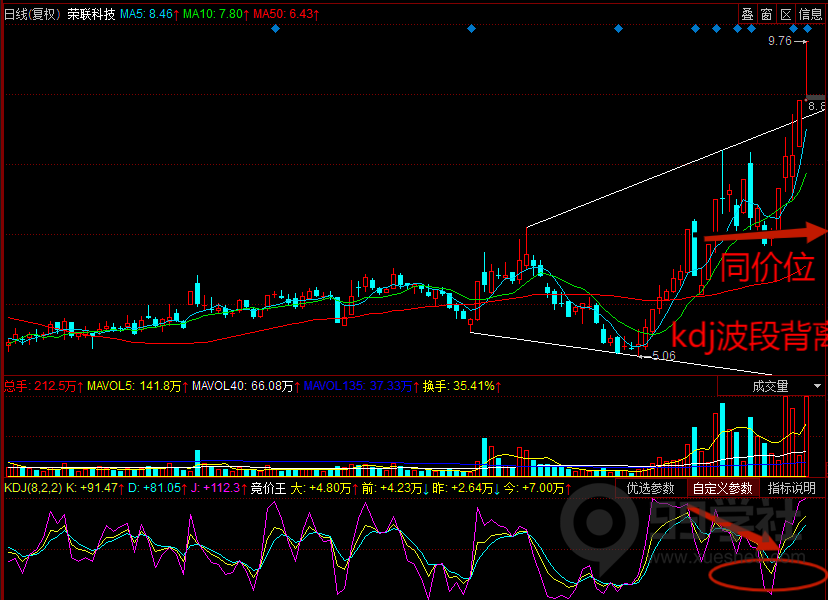The height and width of the screenshot is (600, 828).
Task: Click the rightmost blue diamond info marker
Action: point(807,29)
